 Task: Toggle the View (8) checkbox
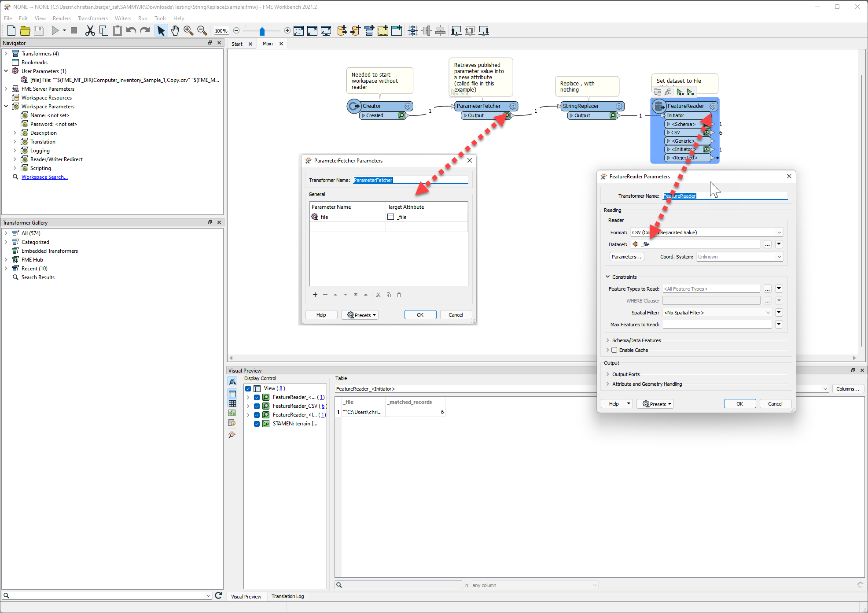coord(248,388)
